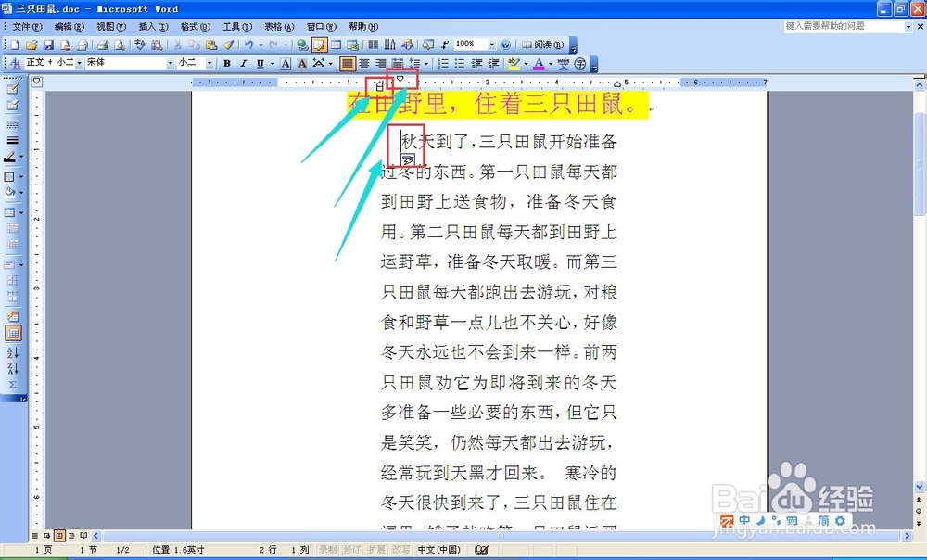The height and width of the screenshot is (560, 927).
Task: Run spelling and grammar check
Action: (140, 45)
